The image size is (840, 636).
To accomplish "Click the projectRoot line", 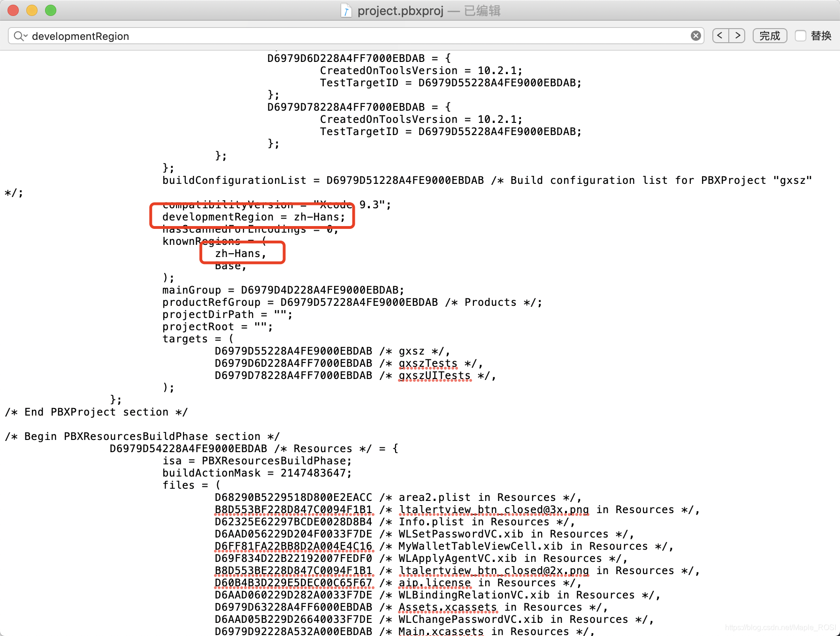I will (217, 326).
